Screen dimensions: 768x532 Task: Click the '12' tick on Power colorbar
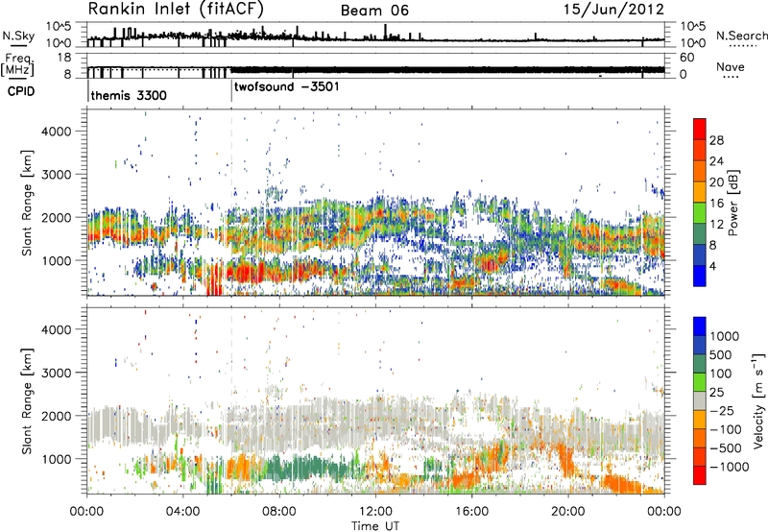[x=716, y=225]
